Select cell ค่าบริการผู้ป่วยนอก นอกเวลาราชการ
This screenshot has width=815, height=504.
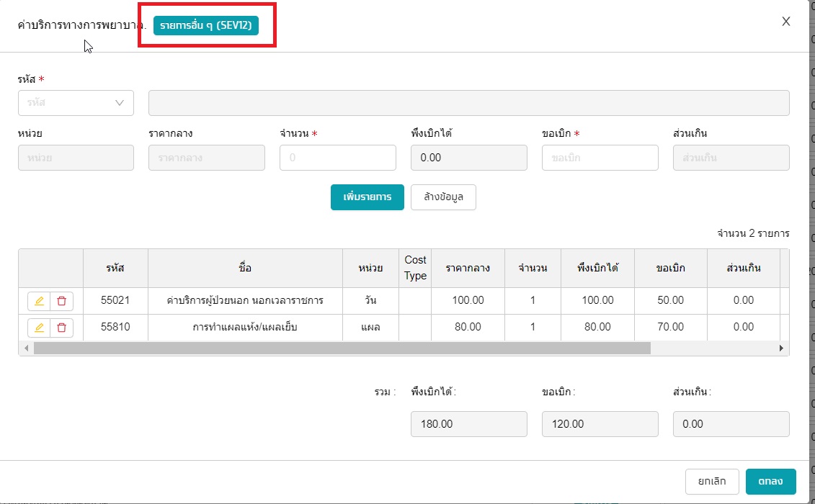[x=245, y=300]
